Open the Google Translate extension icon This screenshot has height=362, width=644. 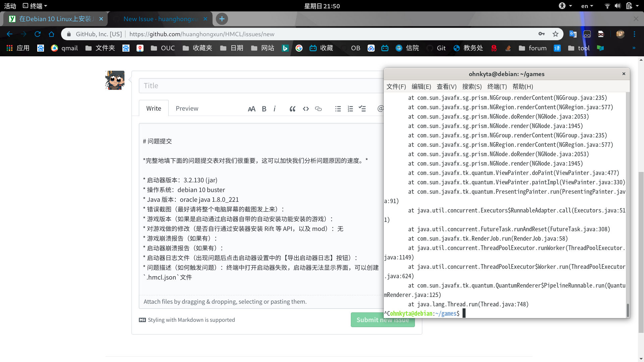[x=573, y=34]
